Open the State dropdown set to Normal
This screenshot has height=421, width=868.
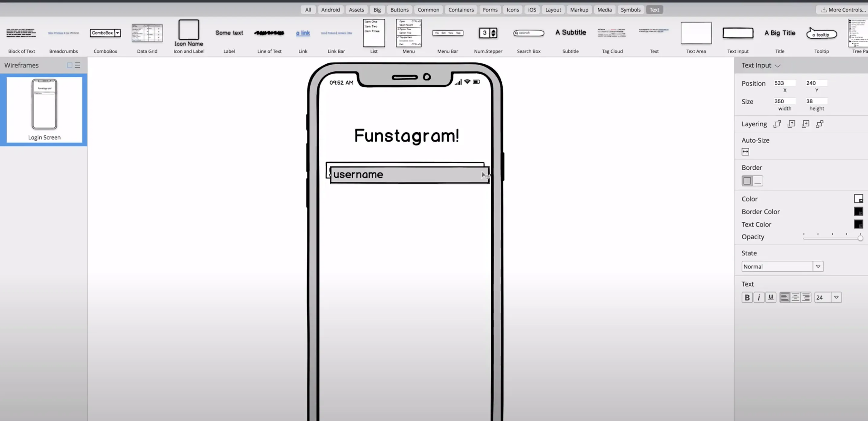pyautogui.click(x=783, y=266)
